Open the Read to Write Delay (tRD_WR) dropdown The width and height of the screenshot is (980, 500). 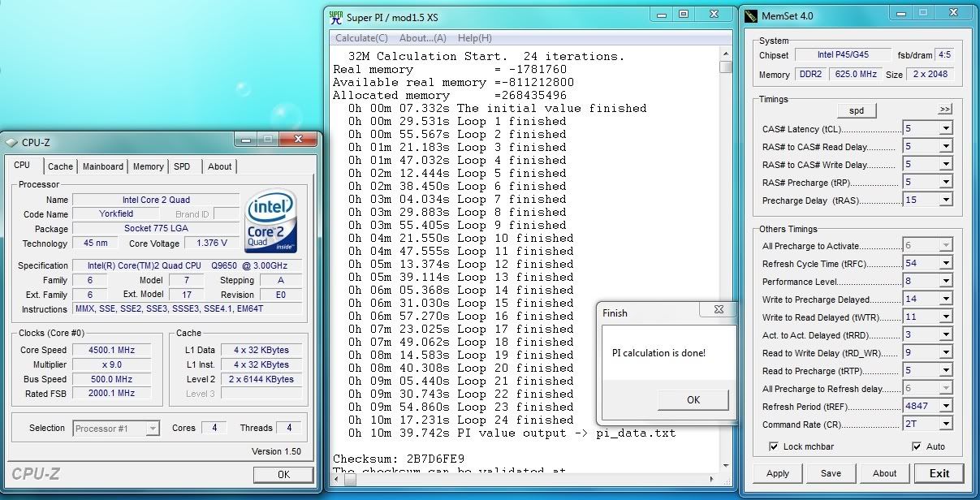pos(946,353)
